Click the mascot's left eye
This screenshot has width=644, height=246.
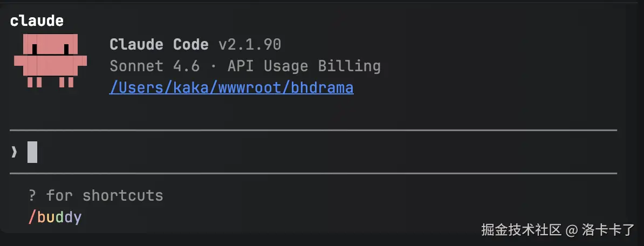(35, 49)
